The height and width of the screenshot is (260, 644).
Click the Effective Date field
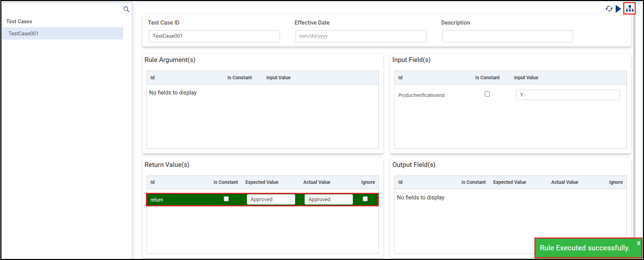coord(361,36)
